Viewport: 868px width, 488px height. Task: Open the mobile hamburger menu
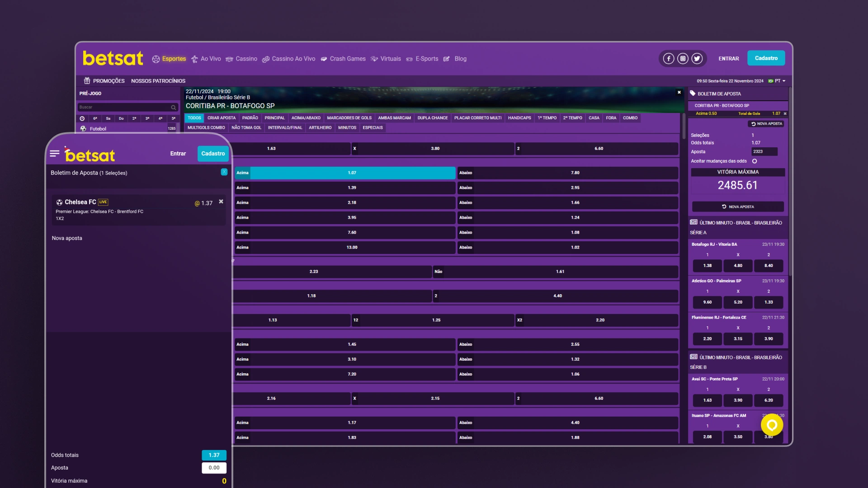point(55,154)
